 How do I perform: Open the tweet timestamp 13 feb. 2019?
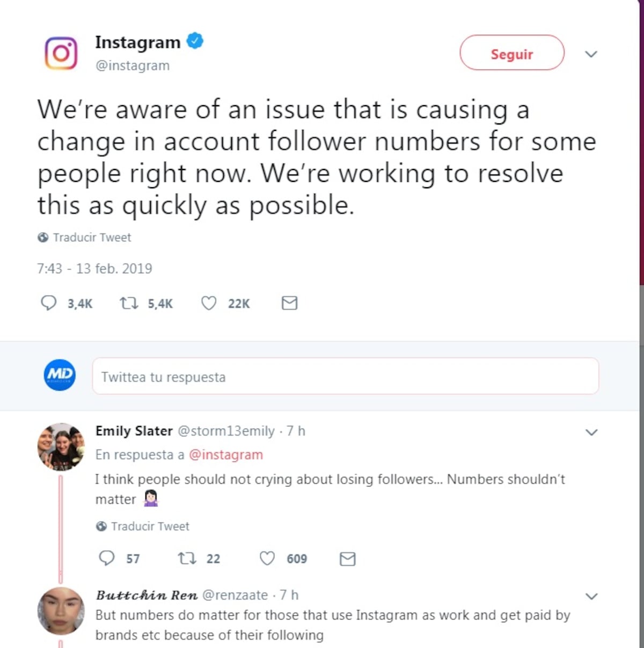[x=94, y=268]
